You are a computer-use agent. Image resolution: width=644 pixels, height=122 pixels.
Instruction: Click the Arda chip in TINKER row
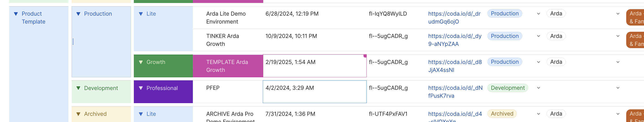556,36
